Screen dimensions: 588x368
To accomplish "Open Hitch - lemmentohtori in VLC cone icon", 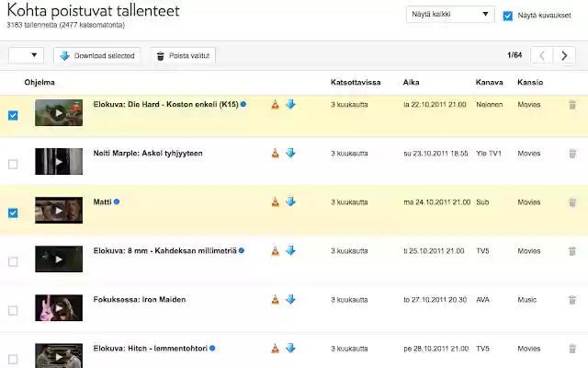I will tap(276, 349).
